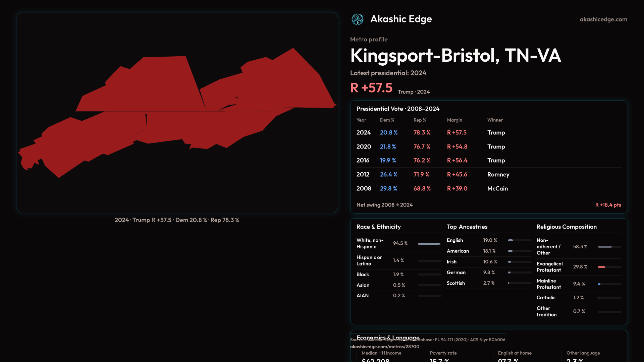Click the English ancestry bar
The image size is (644, 362).
pyautogui.click(x=511, y=240)
